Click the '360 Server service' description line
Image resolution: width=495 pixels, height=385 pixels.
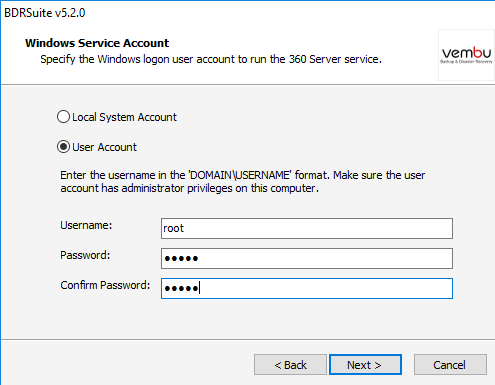point(211,59)
